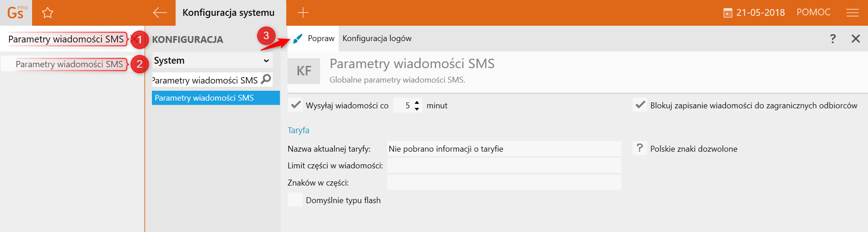Open the POMOC menu
Screen dimensions: 868x232
(813, 13)
